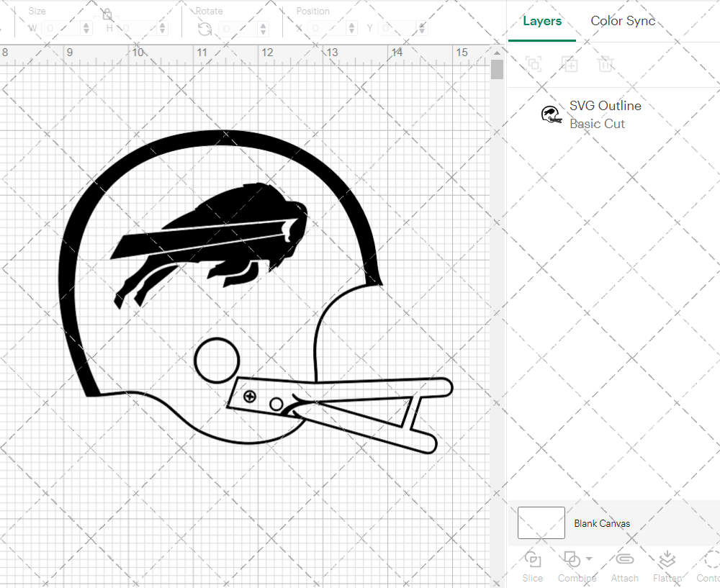Click the Width stepper arrows
The image size is (720, 588).
[87, 29]
